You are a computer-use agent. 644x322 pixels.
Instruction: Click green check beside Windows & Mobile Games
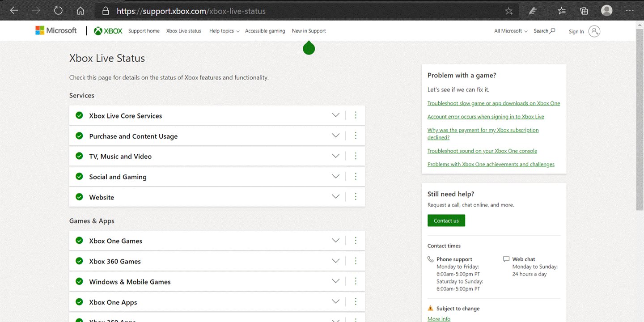click(79, 281)
